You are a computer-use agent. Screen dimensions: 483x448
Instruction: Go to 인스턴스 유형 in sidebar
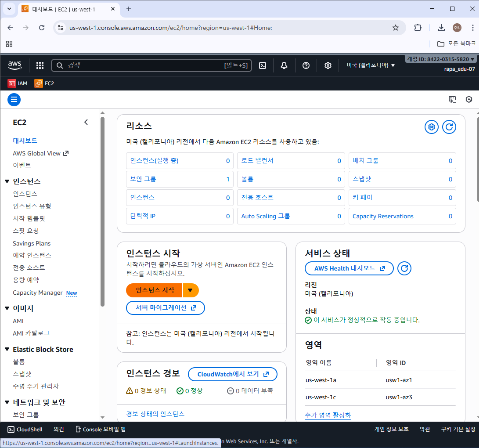32,206
